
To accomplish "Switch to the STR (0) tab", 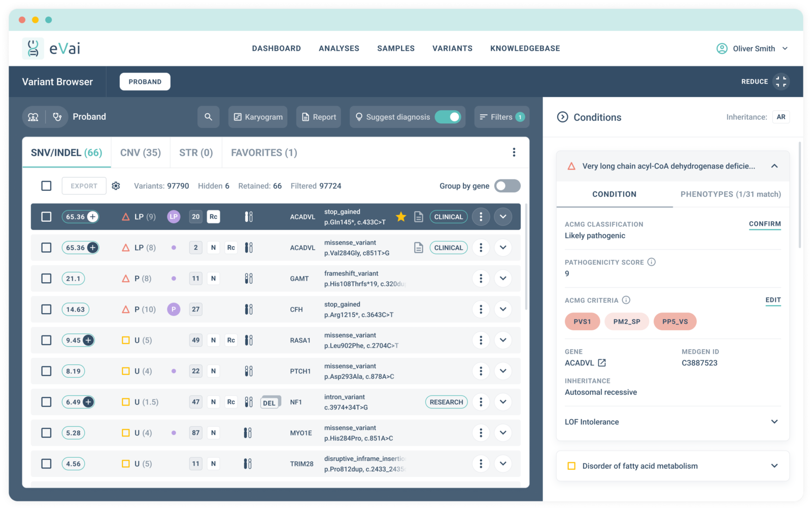I will (x=196, y=153).
